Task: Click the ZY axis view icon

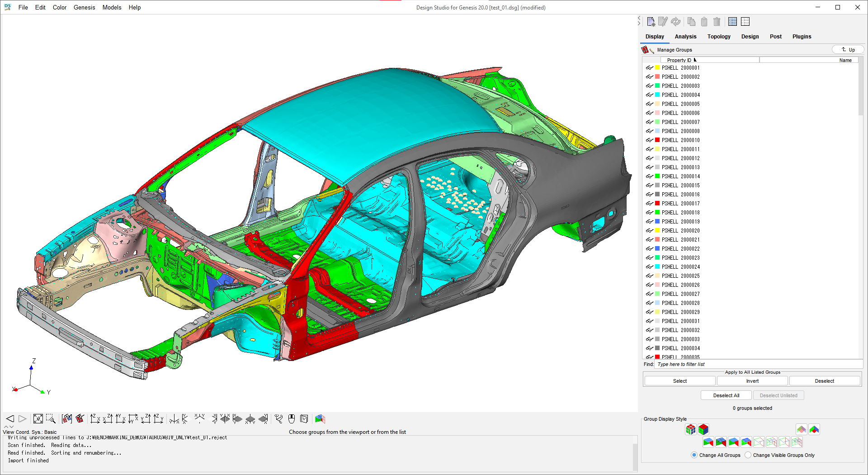Action: point(158,419)
